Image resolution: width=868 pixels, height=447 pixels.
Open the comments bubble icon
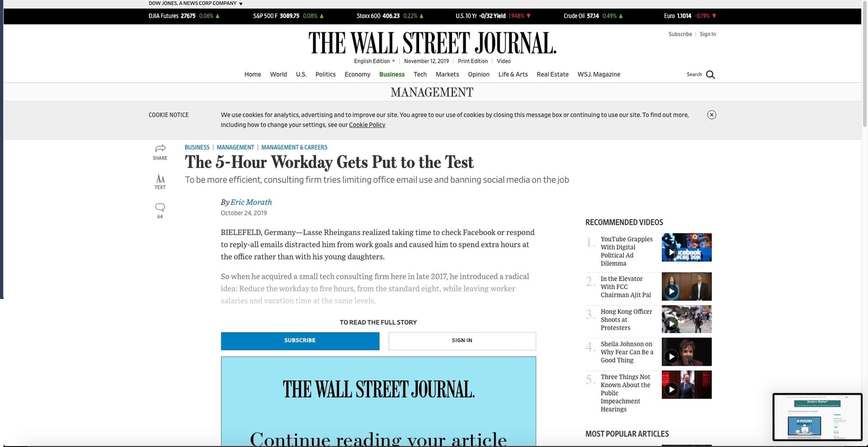point(160,207)
